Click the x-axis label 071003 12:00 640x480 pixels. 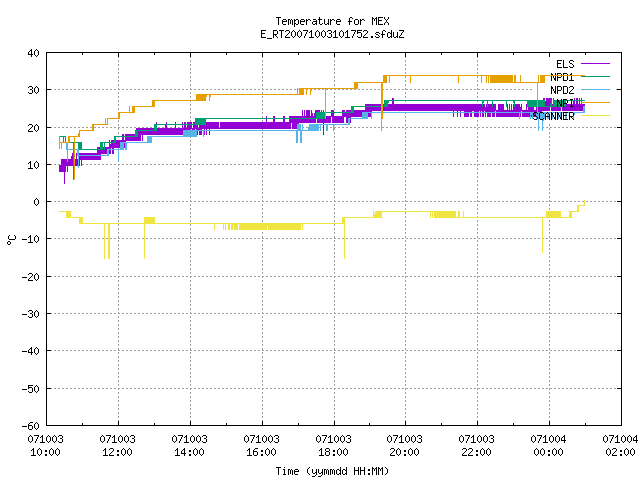118,446
